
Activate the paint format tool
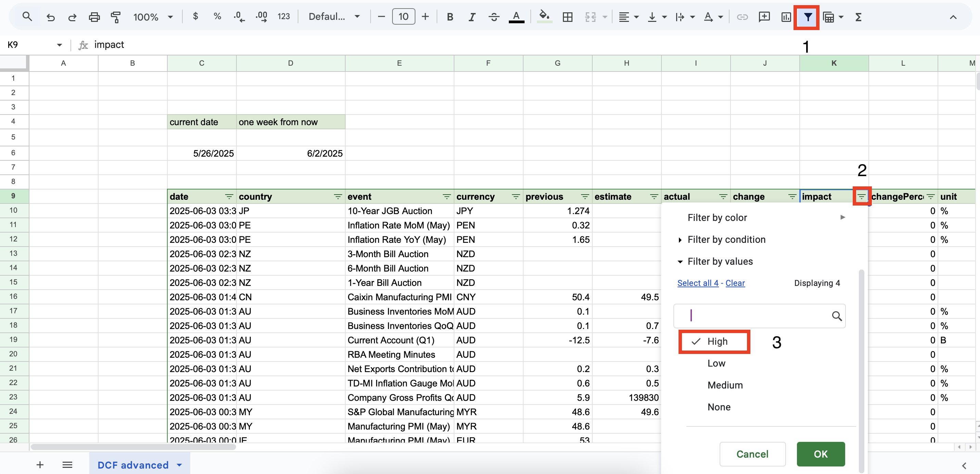click(x=116, y=17)
